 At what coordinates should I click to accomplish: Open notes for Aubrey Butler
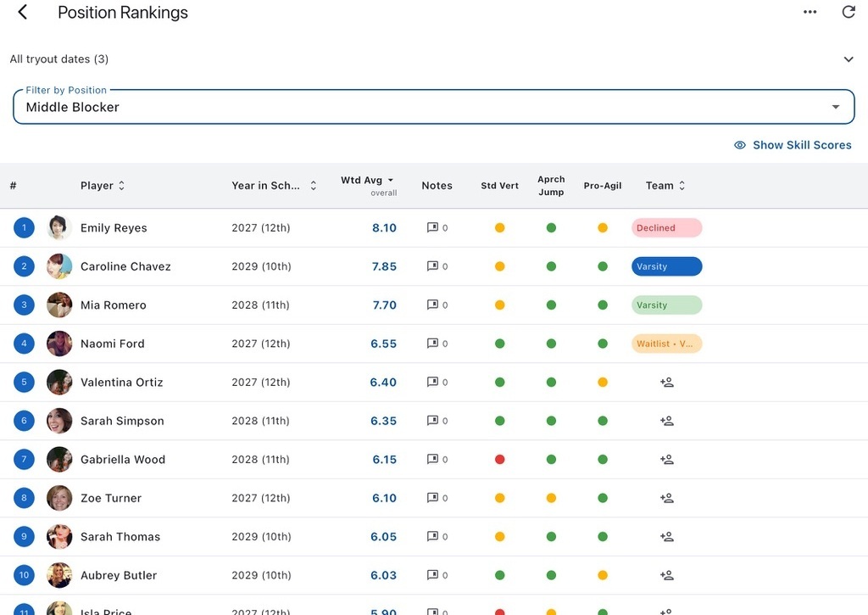point(437,575)
